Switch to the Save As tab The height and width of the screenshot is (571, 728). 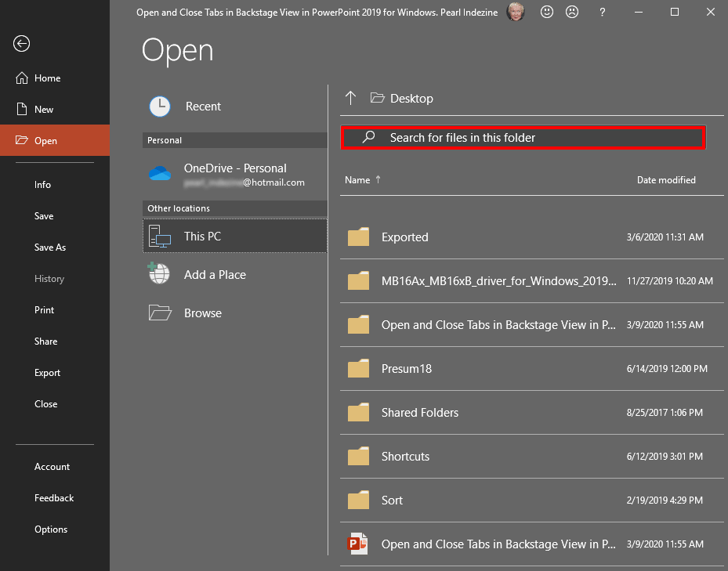pos(50,248)
